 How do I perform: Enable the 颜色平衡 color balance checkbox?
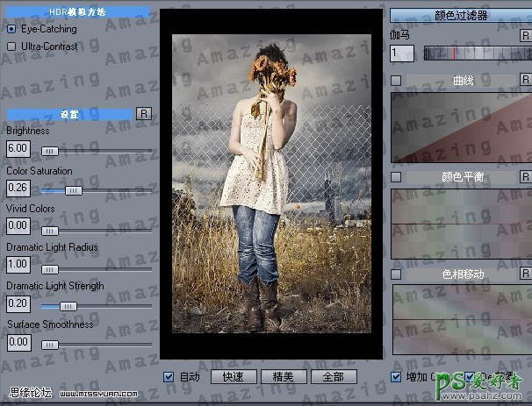click(396, 177)
